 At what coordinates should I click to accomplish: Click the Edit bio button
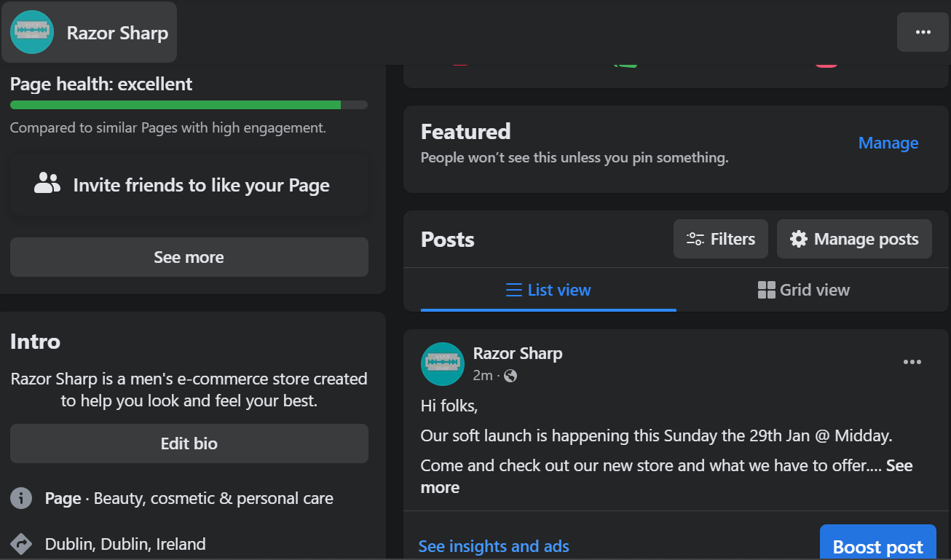click(x=189, y=443)
